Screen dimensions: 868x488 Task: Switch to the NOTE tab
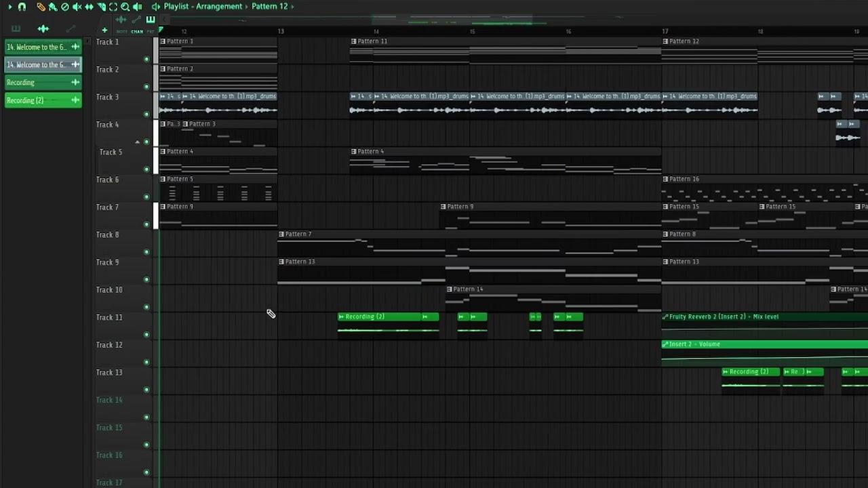click(121, 32)
